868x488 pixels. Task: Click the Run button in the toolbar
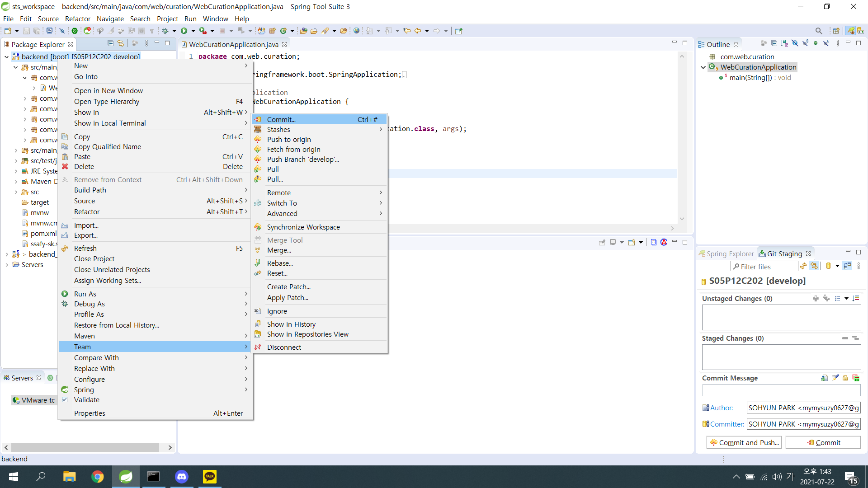pos(184,31)
